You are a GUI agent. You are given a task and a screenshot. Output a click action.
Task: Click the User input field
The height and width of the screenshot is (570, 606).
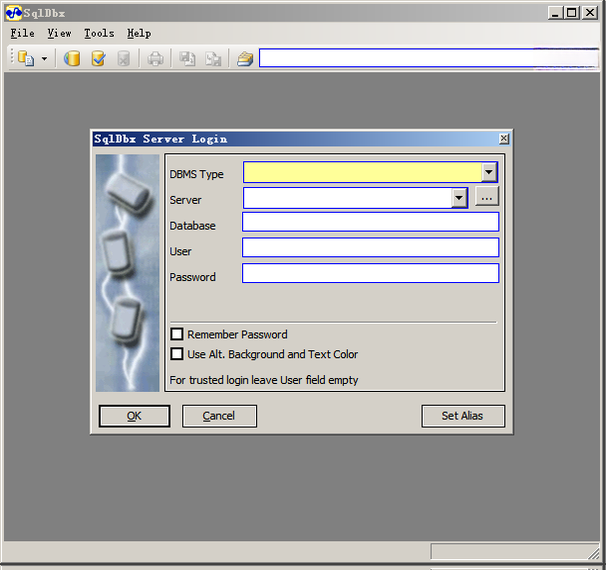point(371,247)
